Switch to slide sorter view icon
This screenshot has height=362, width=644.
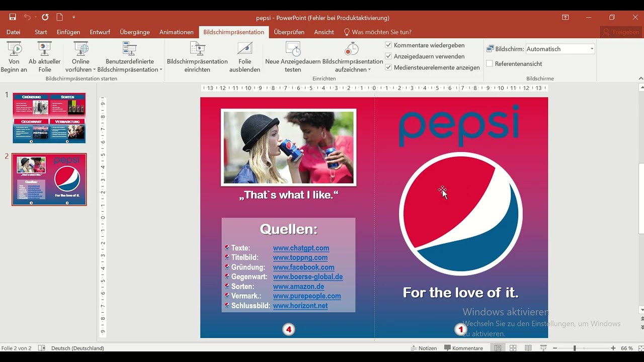tap(513, 348)
